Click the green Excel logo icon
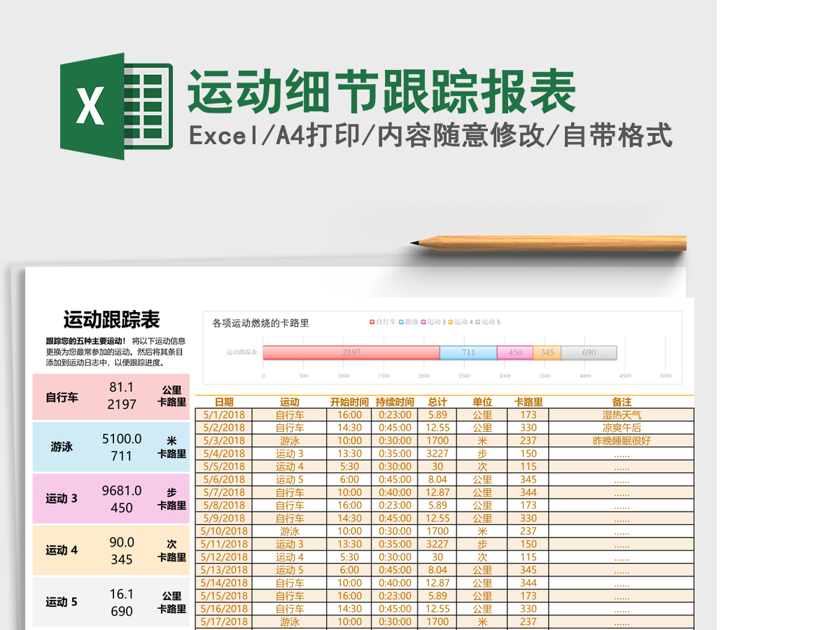 tap(116, 106)
